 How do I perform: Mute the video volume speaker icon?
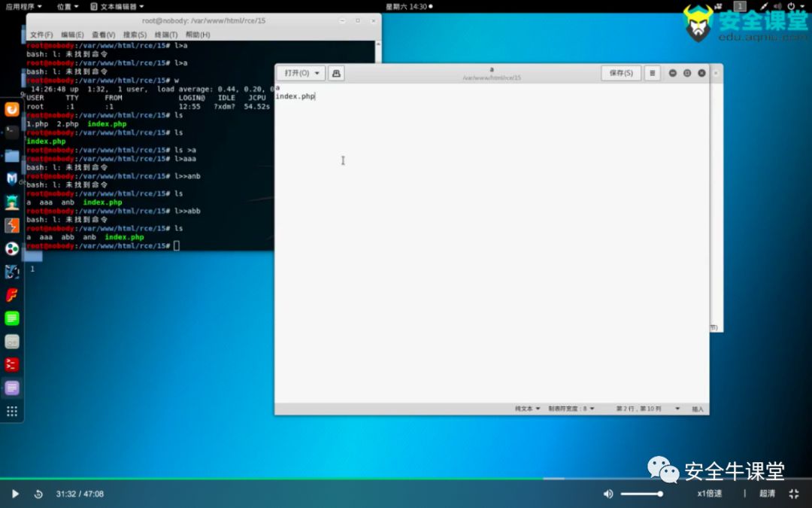click(608, 494)
